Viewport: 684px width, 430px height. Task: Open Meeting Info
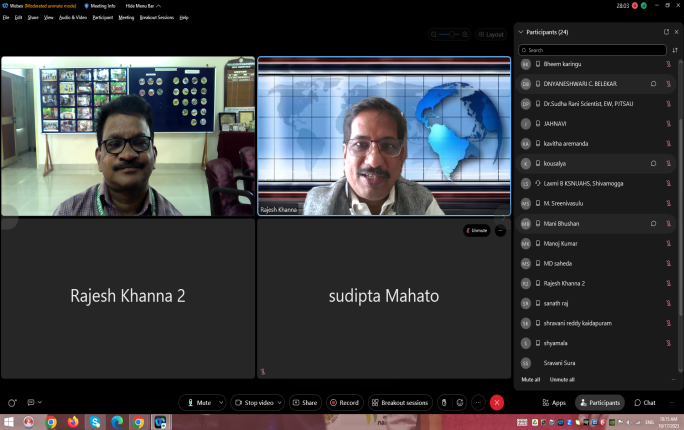click(x=100, y=6)
